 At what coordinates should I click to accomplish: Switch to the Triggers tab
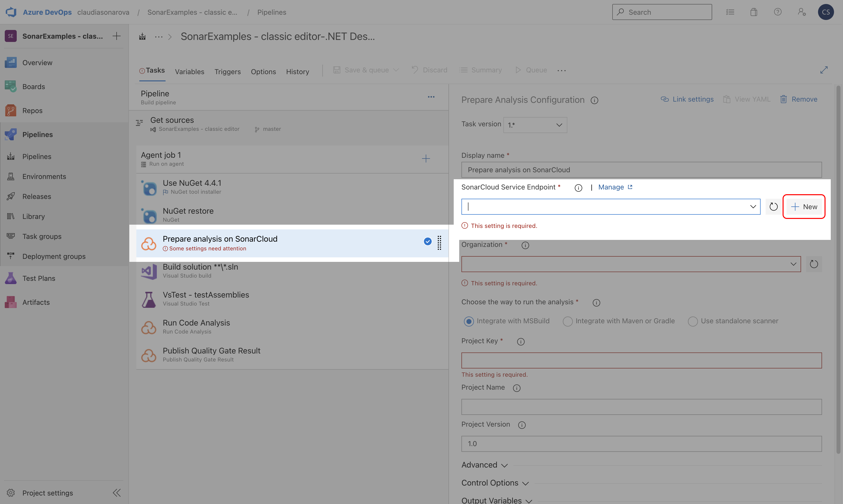[227, 72]
